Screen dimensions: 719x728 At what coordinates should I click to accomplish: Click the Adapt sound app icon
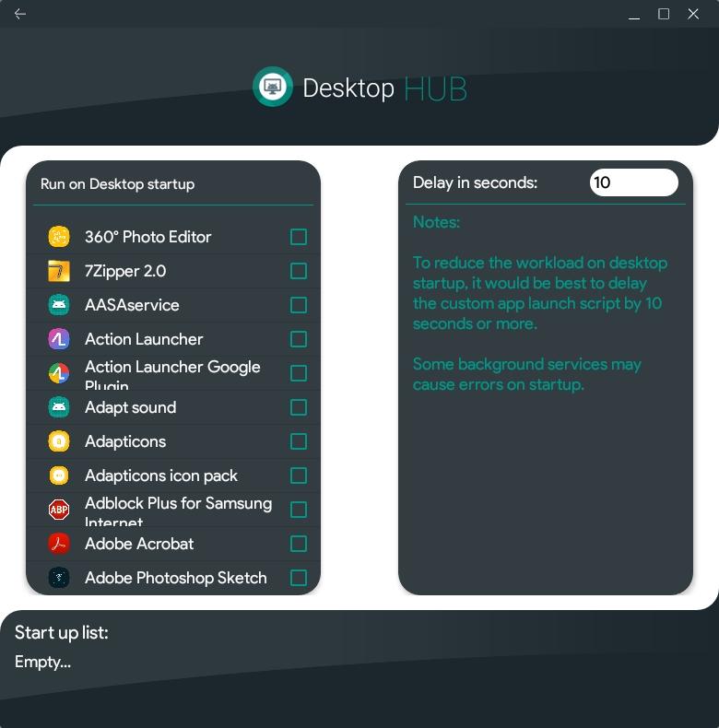(x=59, y=407)
